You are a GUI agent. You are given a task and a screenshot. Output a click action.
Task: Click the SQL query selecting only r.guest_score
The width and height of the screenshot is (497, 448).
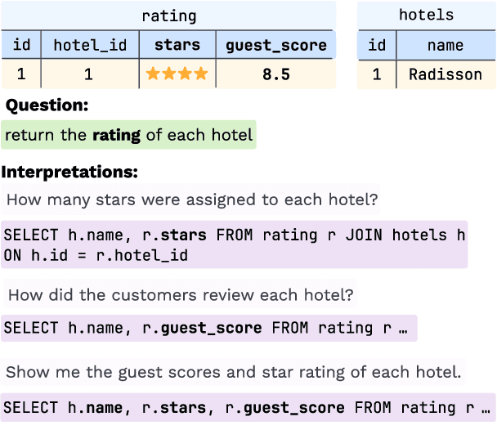coord(208,328)
